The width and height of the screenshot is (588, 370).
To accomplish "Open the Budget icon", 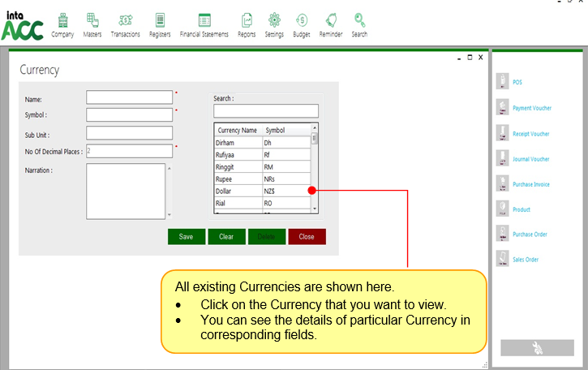I will 301,20.
